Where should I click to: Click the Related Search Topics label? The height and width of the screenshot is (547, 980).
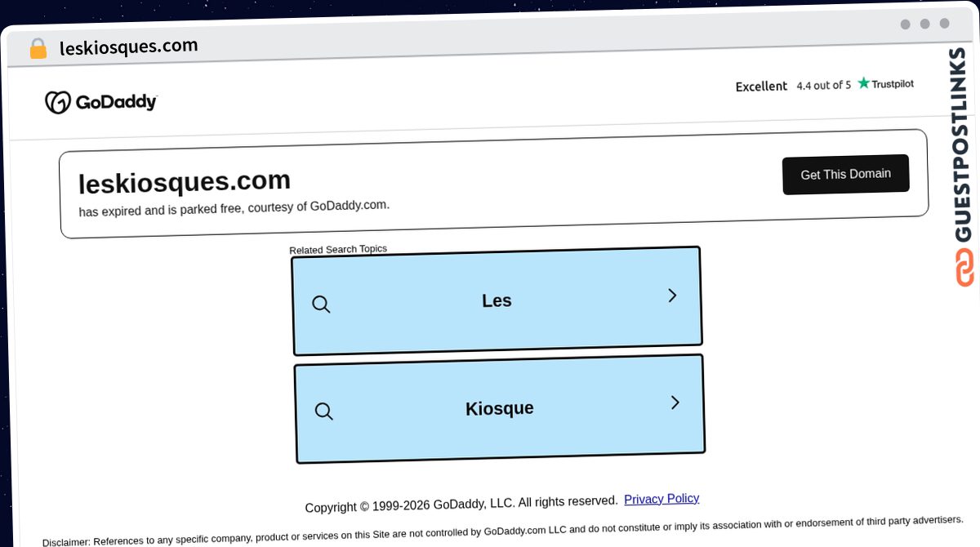338,249
